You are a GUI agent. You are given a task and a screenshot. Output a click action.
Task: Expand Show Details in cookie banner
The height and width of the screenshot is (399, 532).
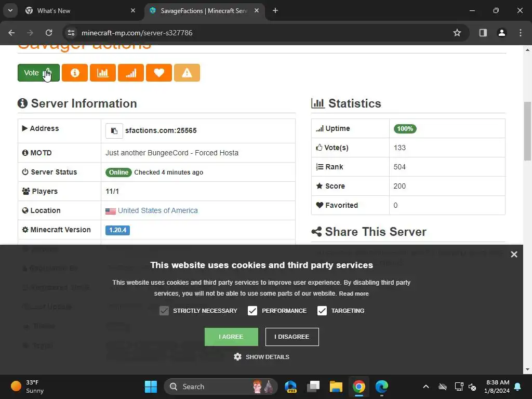262,357
